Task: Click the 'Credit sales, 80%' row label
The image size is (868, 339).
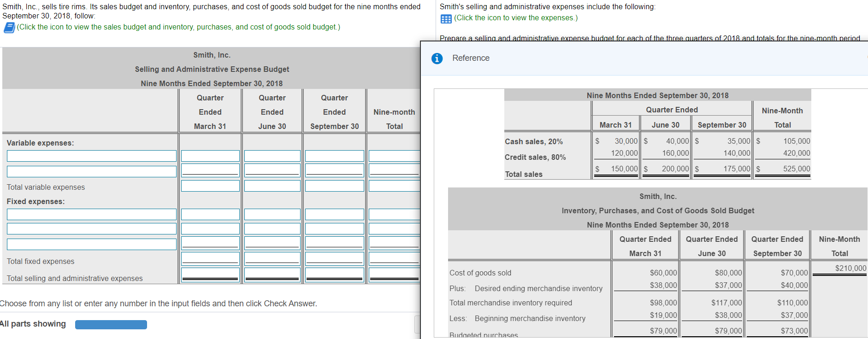Action: 535,157
